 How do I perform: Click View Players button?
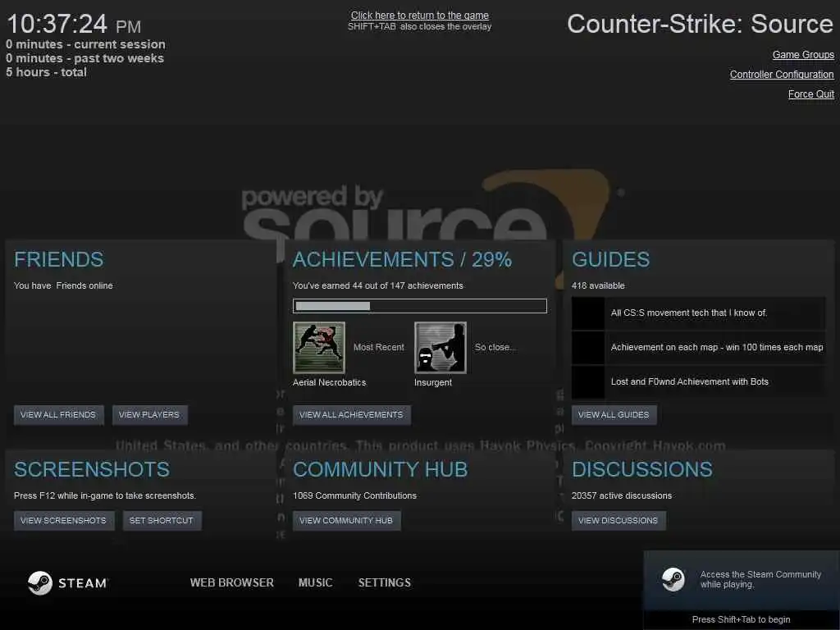(149, 414)
